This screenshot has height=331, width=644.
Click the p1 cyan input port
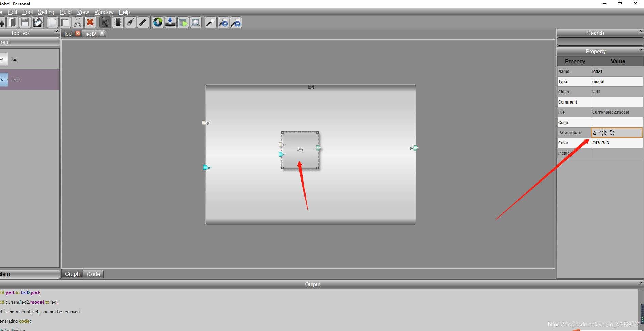pyautogui.click(x=205, y=167)
